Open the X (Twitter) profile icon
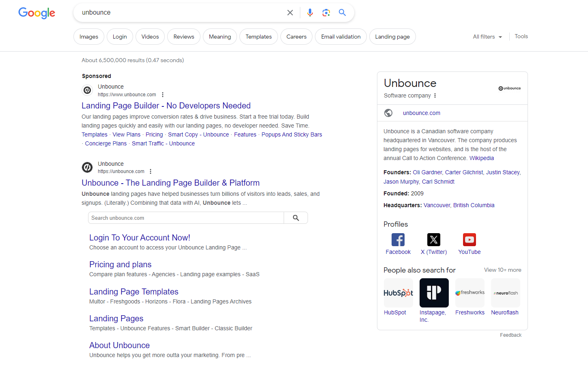The width and height of the screenshot is (588, 366). pyautogui.click(x=434, y=240)
